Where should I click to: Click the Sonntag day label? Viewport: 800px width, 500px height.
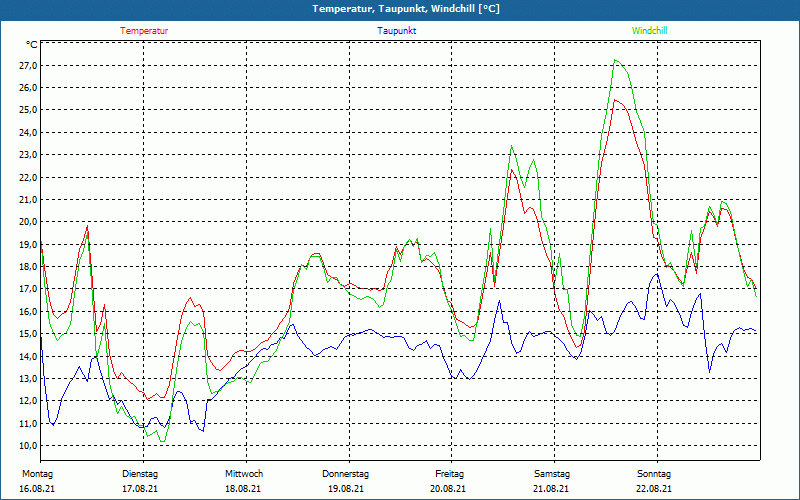tap(654, 474)
